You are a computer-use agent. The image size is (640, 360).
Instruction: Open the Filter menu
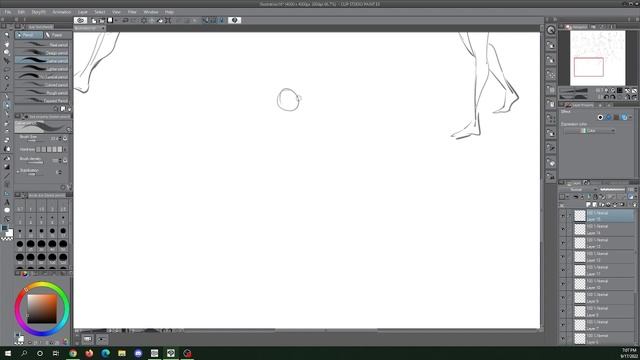pos(132,12)
